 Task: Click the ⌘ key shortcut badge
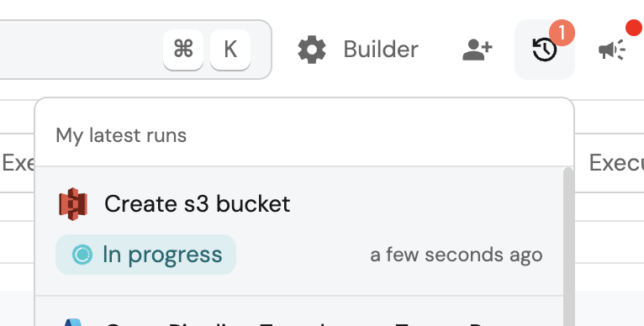click(x=183, y=50)
